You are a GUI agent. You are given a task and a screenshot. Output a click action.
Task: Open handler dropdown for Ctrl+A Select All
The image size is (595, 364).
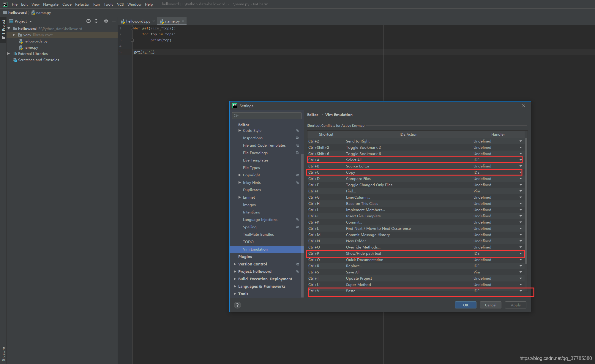point(520,160)
